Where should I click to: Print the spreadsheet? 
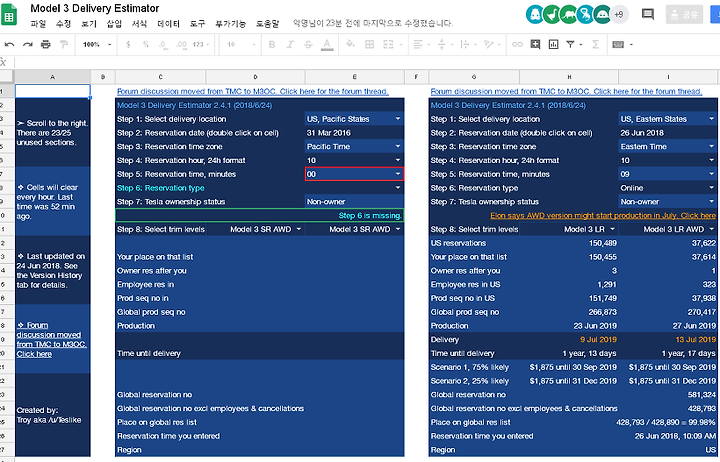click(45, 45)
